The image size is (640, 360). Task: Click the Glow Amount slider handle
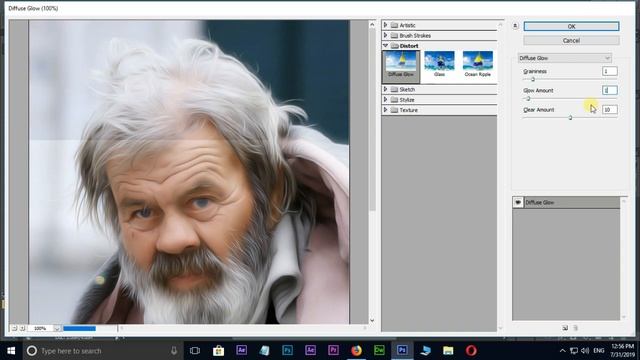[528, 98]
